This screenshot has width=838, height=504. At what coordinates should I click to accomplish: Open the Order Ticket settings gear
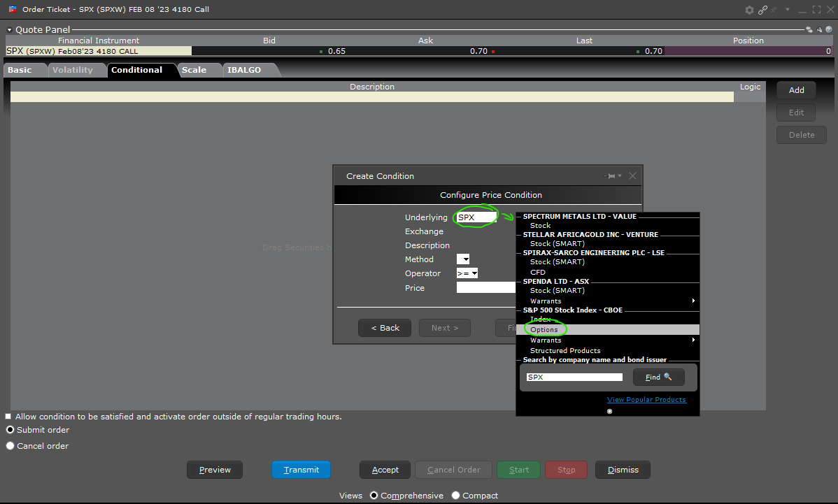coord(749,10)
